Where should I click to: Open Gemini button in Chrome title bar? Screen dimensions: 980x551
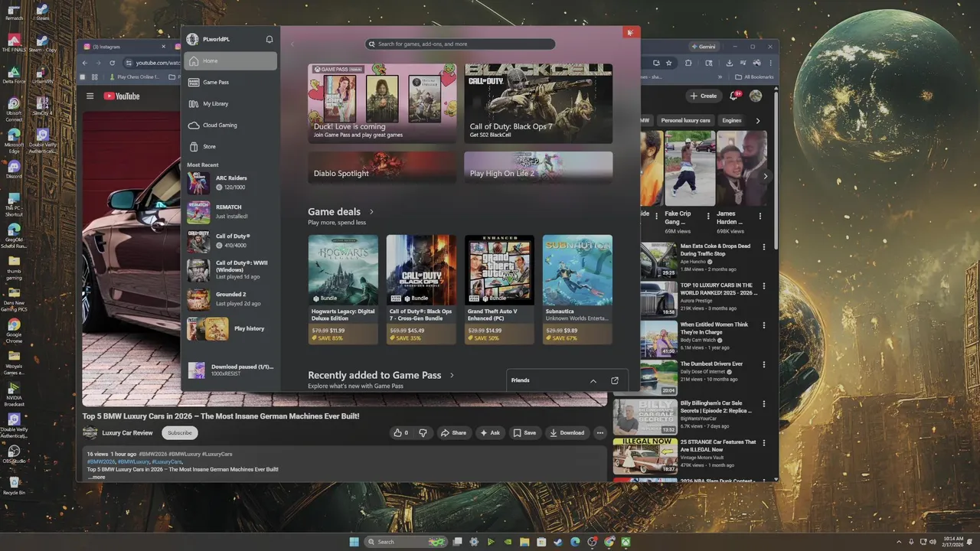coord(703,47)
